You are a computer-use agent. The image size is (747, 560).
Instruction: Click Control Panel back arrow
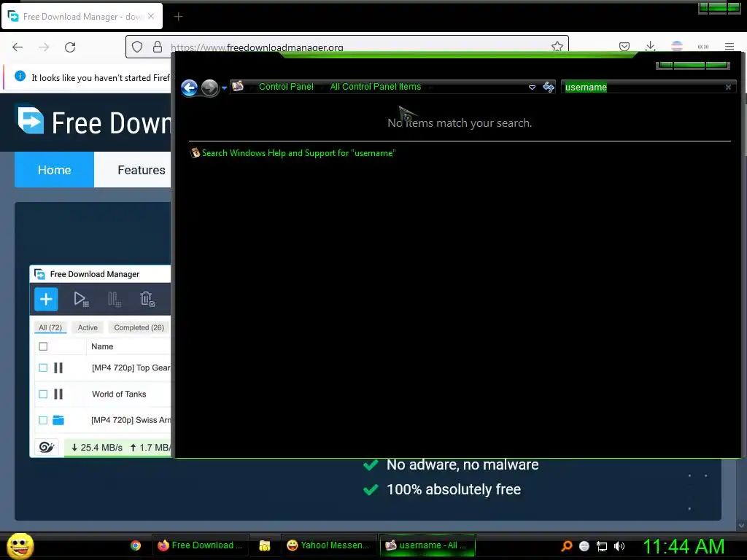click(189, 87)
